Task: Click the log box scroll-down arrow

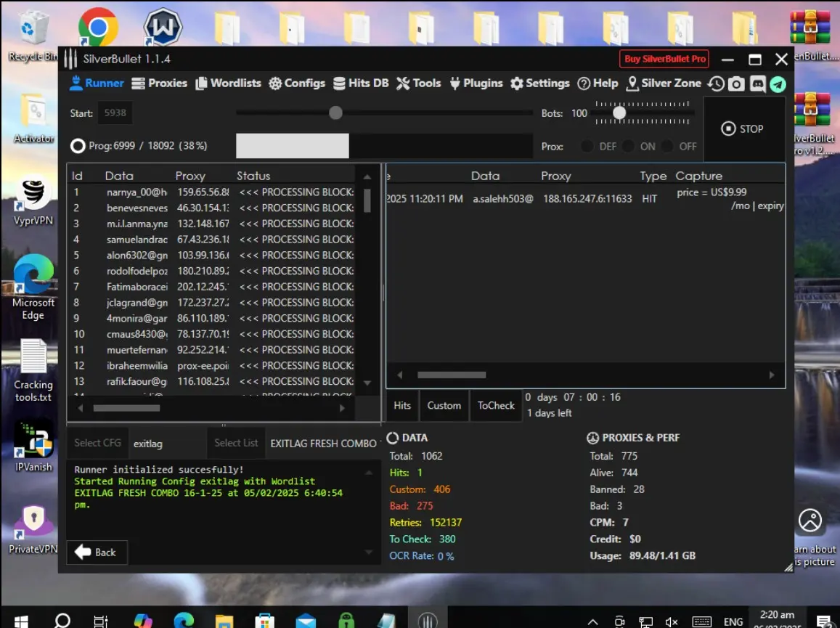Action: [369, 552]
